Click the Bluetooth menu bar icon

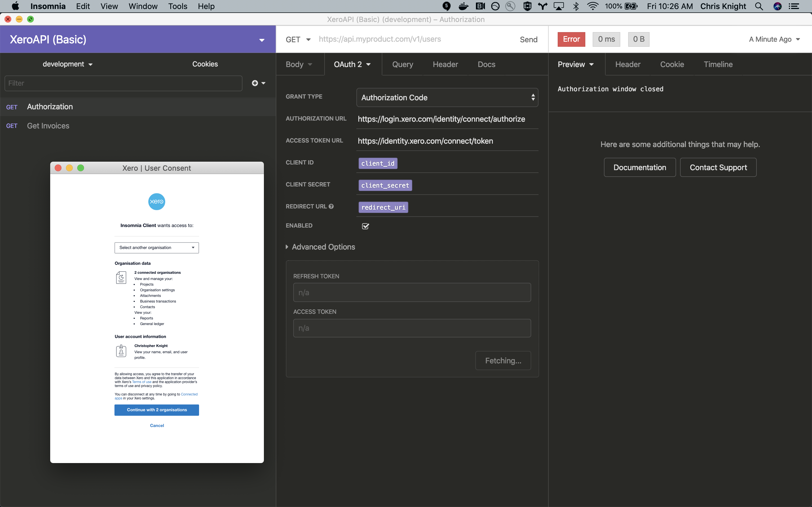pos(576,6)
